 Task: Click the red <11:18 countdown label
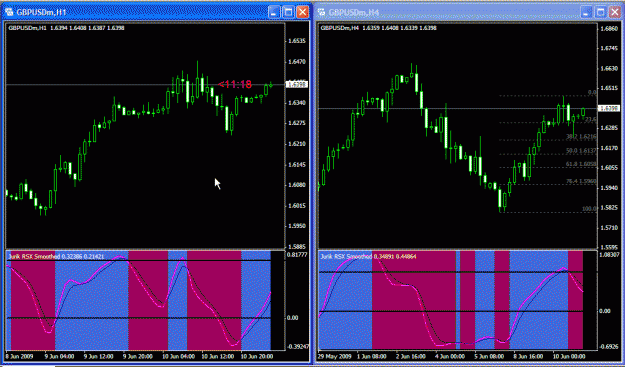click(x=235, y=84)
